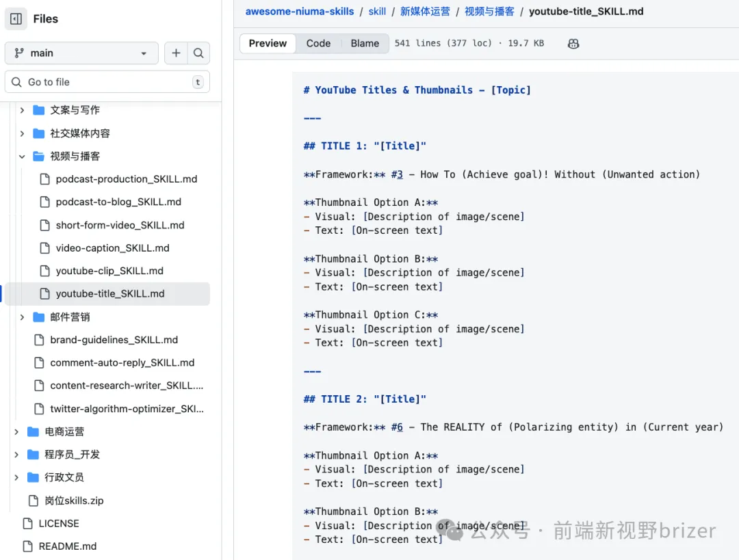Click the 电商运营 folder icon
The height and width of the screenshot is (560, 739).
pyautogui.click(x=33, y=431)
